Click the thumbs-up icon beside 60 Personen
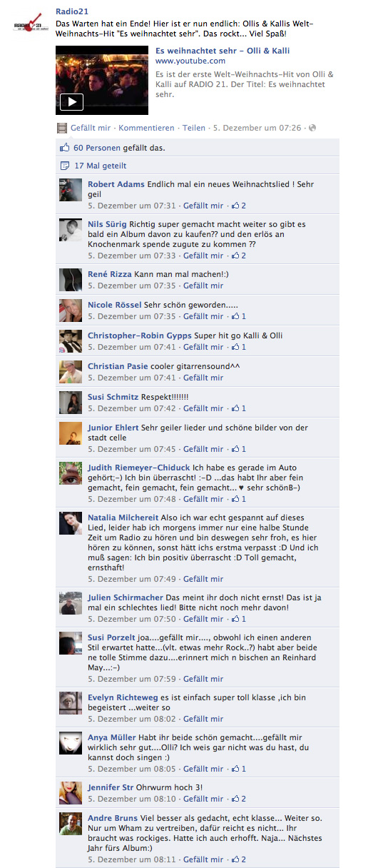 coord(65,148)
